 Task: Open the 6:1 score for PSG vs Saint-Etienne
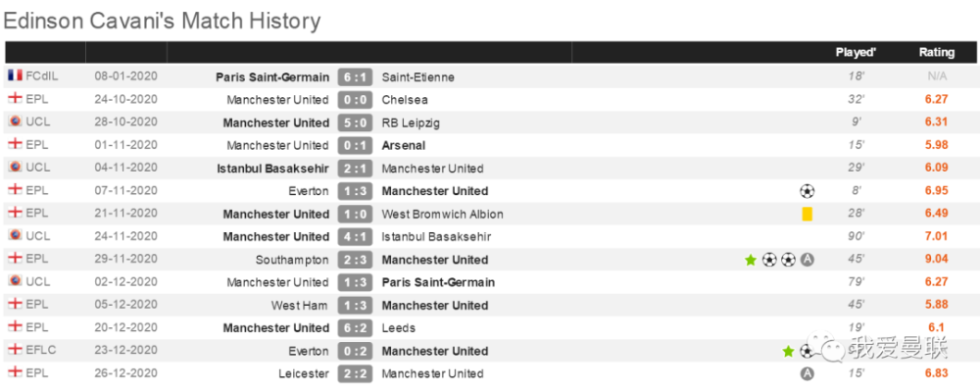click(355, 76)
